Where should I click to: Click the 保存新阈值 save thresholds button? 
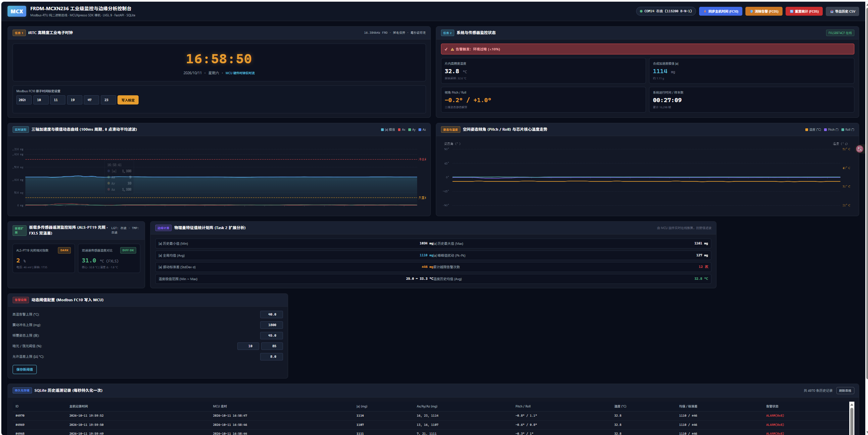tap(25, 370)
